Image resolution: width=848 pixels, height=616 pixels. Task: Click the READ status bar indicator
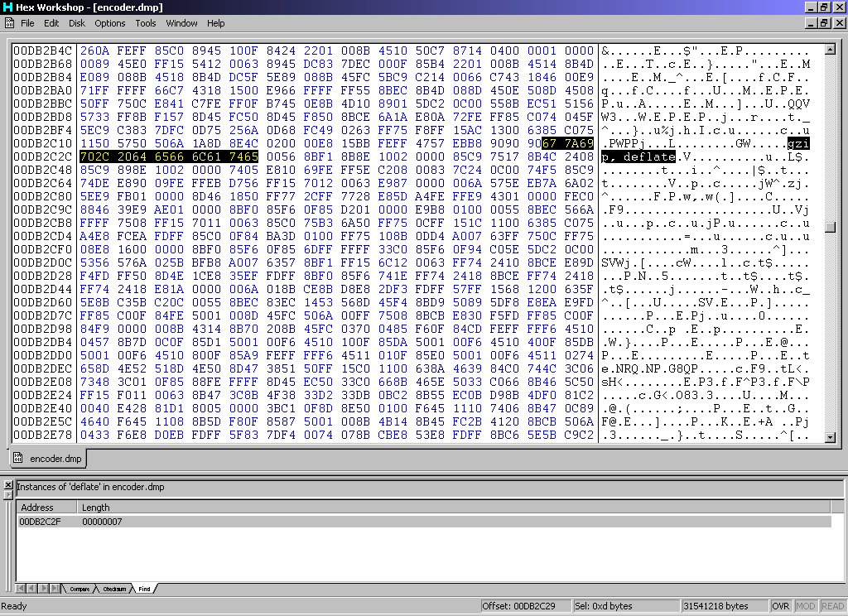(x=832, y=606)
